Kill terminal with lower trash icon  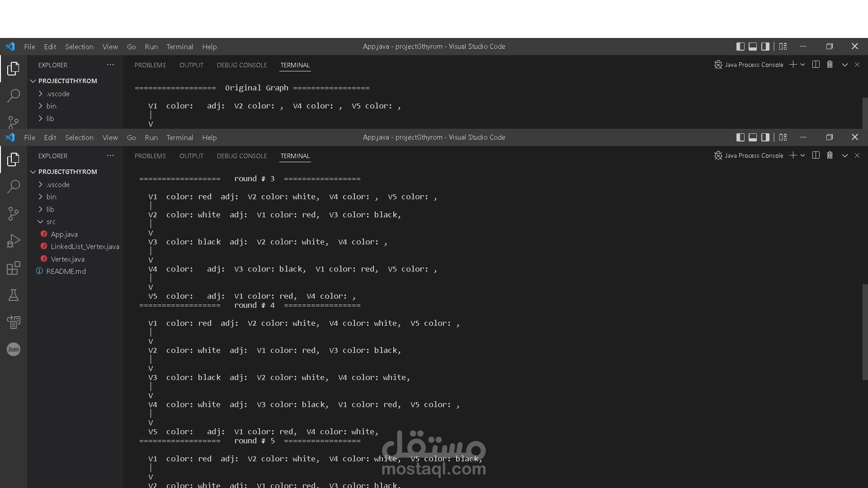point(830,155)
